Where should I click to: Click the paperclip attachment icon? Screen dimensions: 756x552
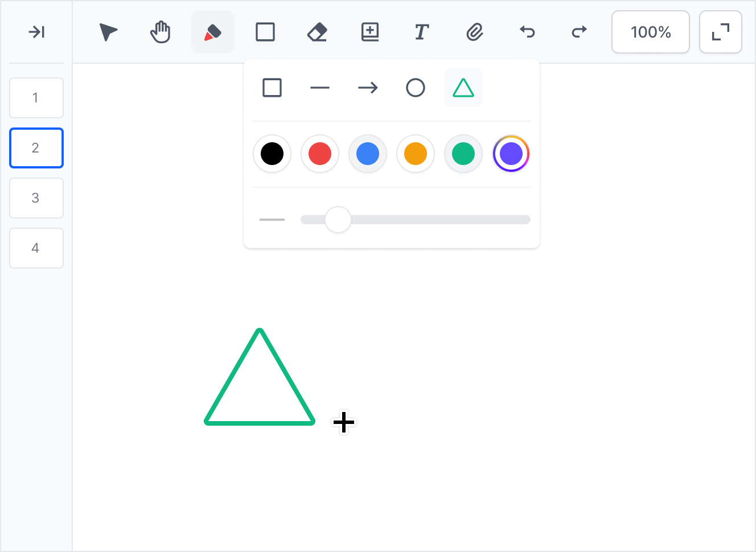coord(474,32)
